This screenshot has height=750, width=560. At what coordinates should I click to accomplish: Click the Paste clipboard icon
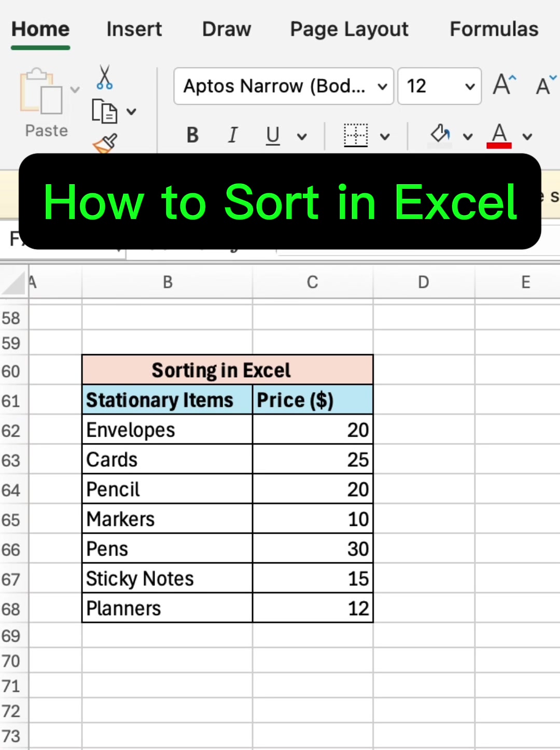41,91
